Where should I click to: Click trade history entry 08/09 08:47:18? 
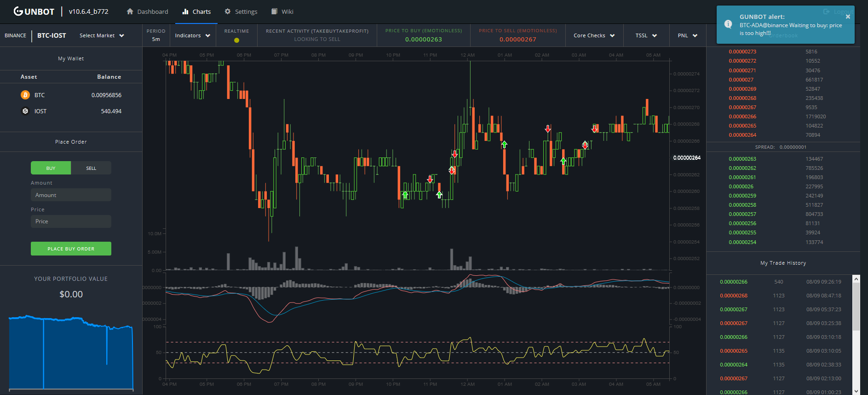click(x=780, y=296)
